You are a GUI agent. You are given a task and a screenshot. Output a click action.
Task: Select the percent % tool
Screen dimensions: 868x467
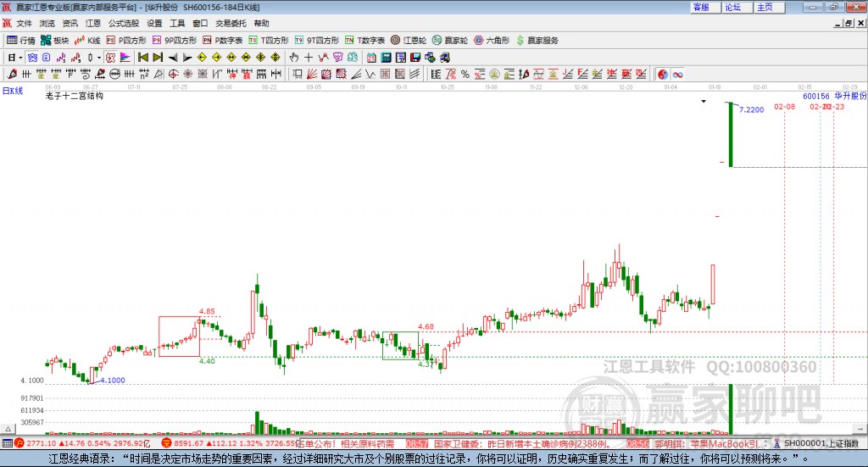[465, 74]
